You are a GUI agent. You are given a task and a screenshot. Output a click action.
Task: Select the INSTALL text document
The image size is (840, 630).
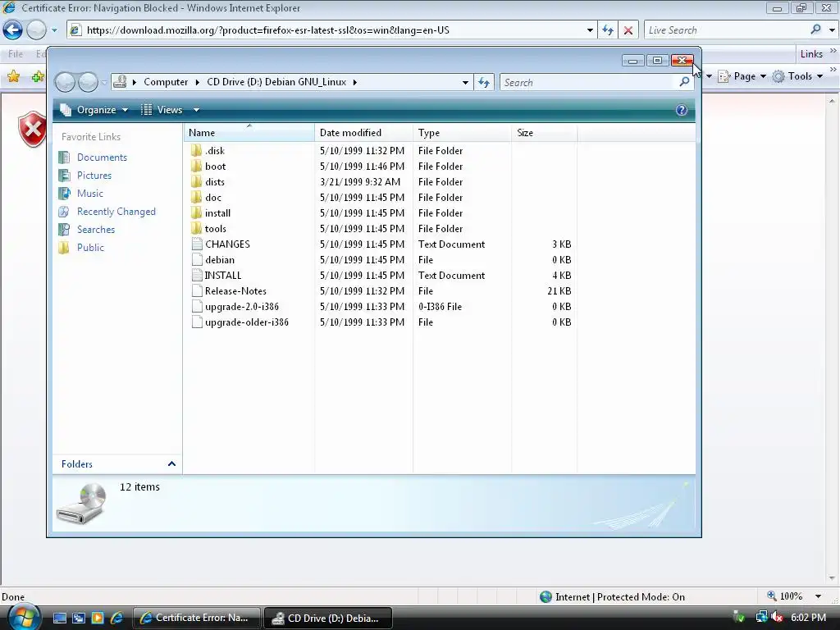(223, 275)
